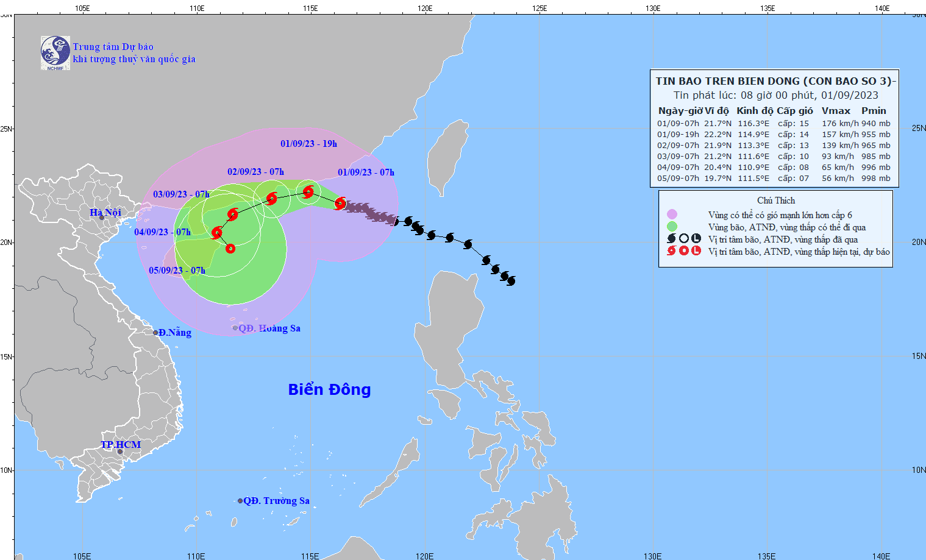Click the left axis label '25N'
This screenshot has height=560, width=926.
pyautogui.click(x=6, y=129)
